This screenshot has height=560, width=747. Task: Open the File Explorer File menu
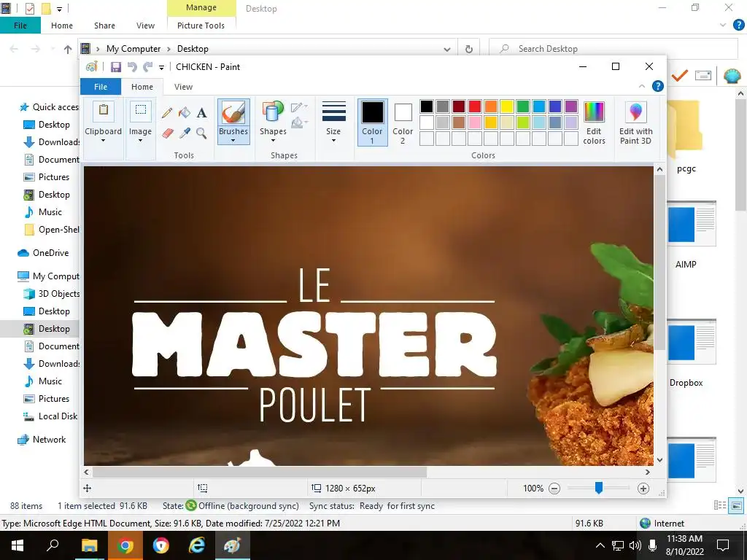pyautogui.click(x=20, y=26)
